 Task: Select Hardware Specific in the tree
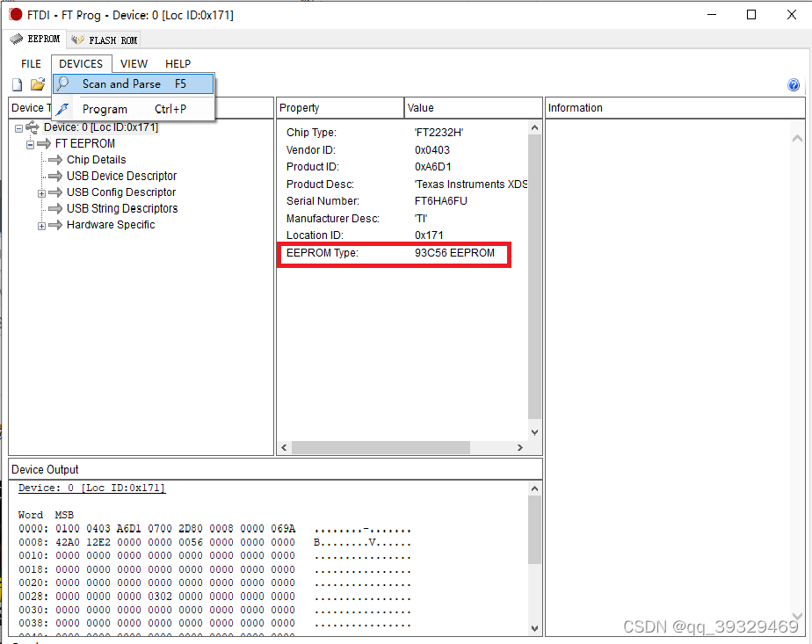pyautogui.click(x=111, y=225)
